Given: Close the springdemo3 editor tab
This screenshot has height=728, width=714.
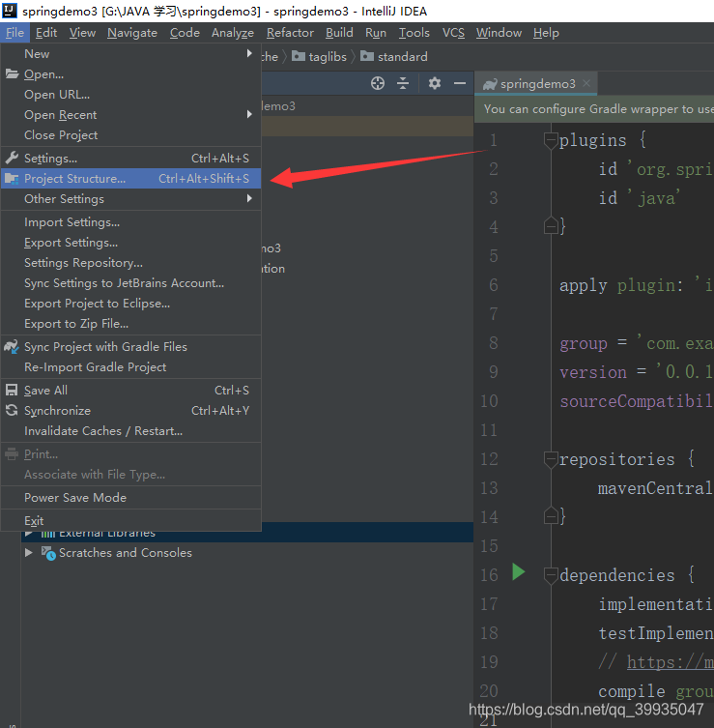Looking at the screenshot, I should [x=586, y=83].
